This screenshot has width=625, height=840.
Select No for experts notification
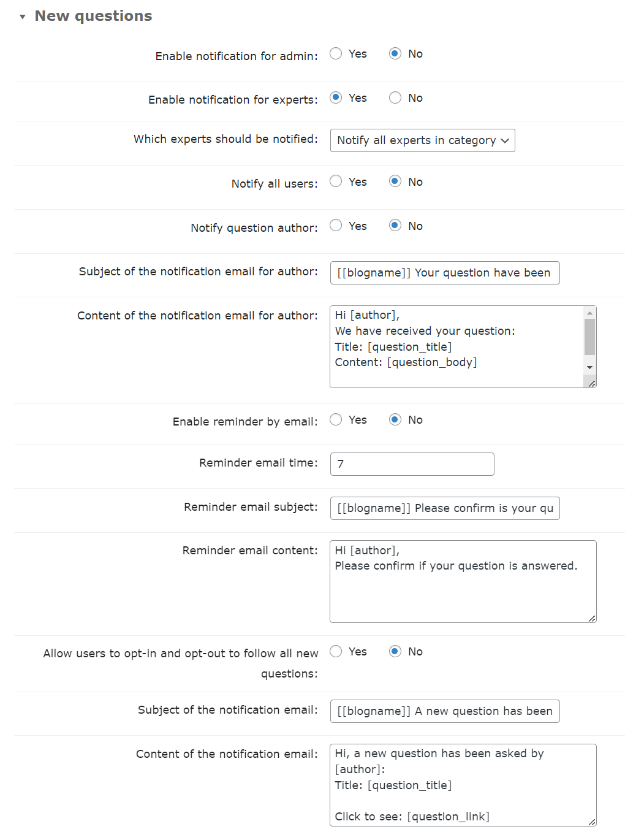[x=395, y=98]
